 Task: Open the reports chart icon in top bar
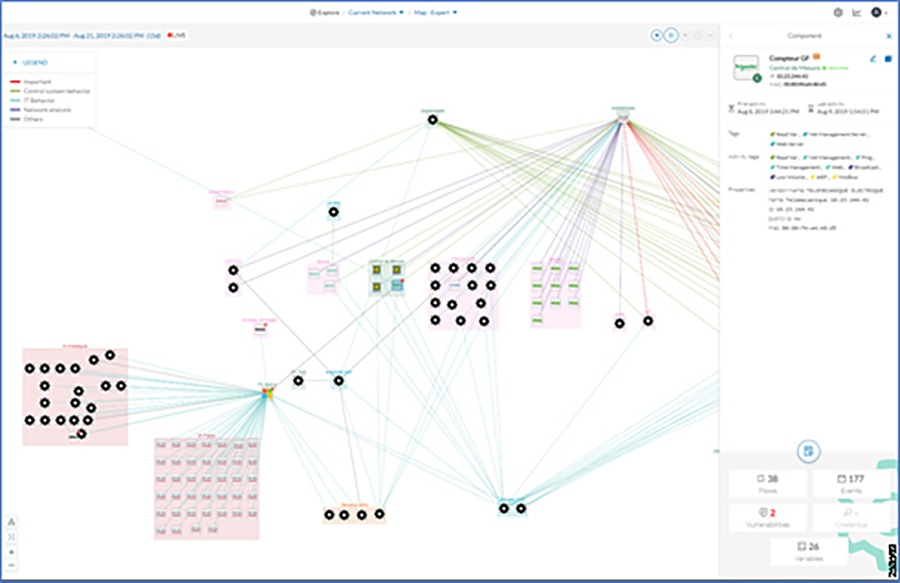(x=856, y=12)
